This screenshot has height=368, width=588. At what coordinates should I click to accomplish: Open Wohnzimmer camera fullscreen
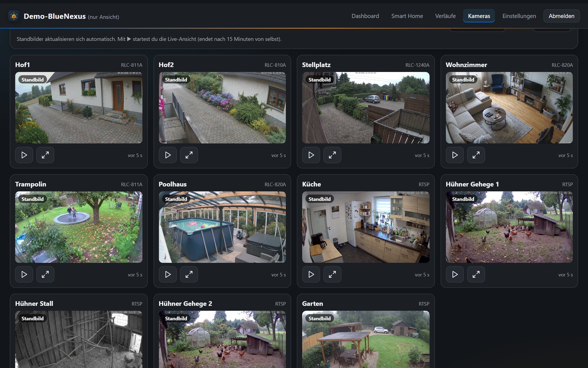(476, 155)
